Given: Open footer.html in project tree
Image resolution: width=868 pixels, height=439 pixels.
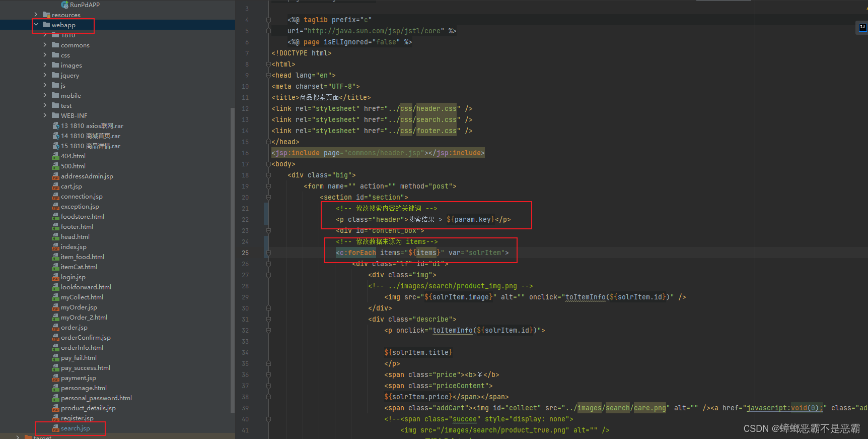Looking at the screenshot, I should tap(77, 226).
